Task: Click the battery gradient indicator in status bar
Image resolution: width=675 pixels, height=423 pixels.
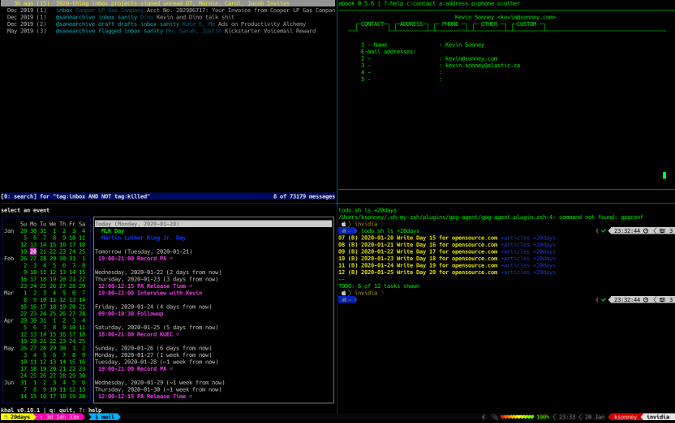Action: point(518,417)
